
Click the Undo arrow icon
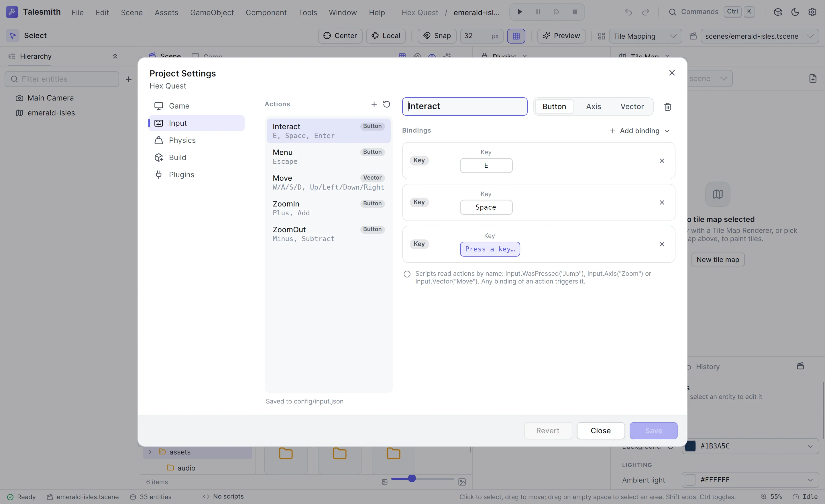click(x=628, y=12)
